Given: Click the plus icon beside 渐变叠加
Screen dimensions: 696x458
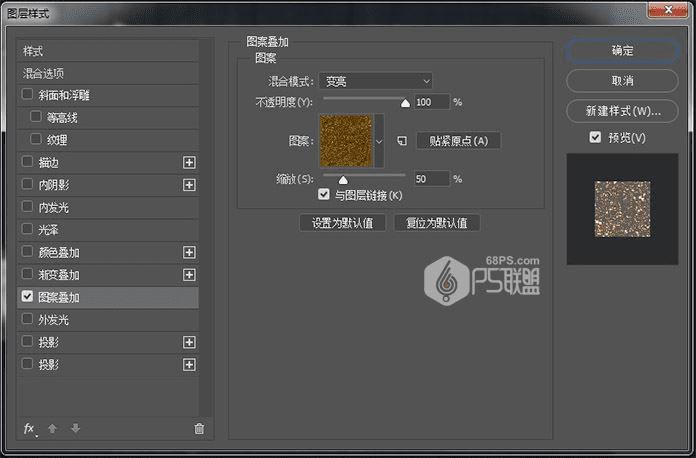Looking at the screenshot, I should (x=189, y=275).
